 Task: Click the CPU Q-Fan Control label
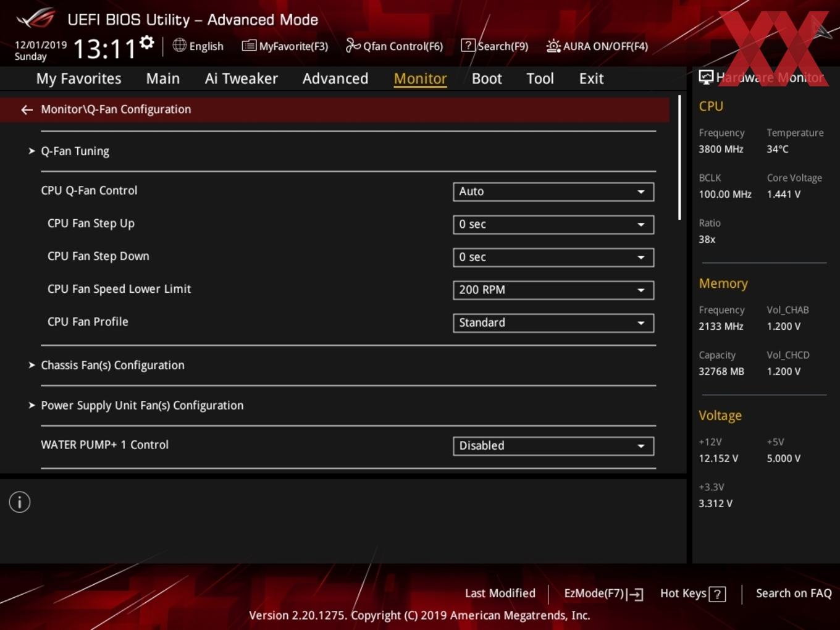tap(89, 191)
